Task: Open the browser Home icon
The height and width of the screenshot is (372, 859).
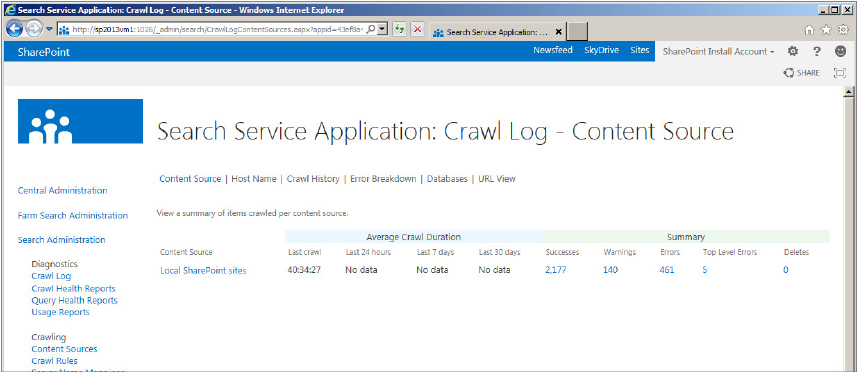Action: pos(809,31)
